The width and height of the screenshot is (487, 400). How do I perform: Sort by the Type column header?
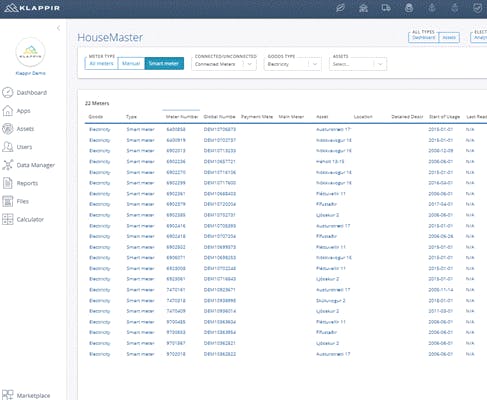(131, 117)
